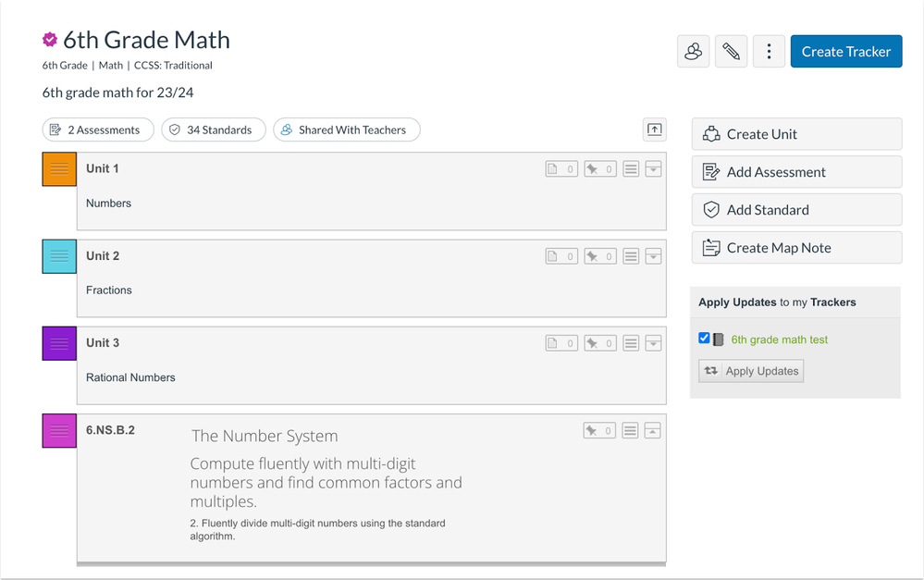Click the pencil edit icon button
The width and height of the screenshot is (924, 580).
point(731,52)
